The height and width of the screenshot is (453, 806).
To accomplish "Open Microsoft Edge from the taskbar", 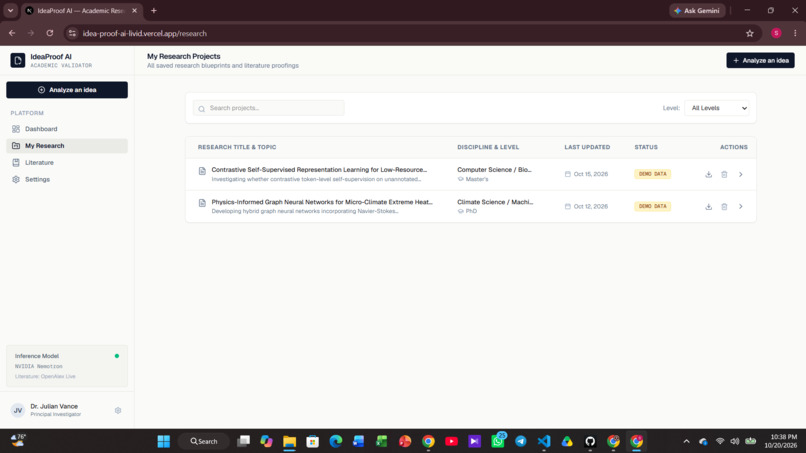I will click(336, 441).
